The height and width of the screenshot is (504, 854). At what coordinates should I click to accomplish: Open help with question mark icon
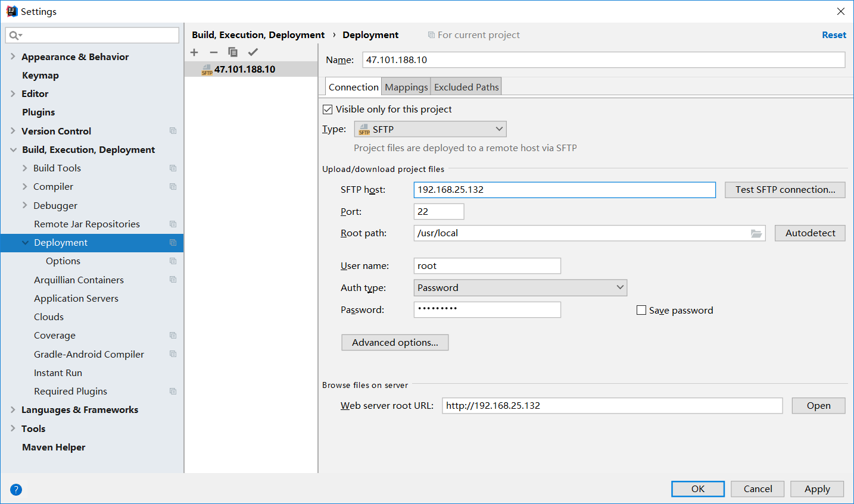[16, 490]
